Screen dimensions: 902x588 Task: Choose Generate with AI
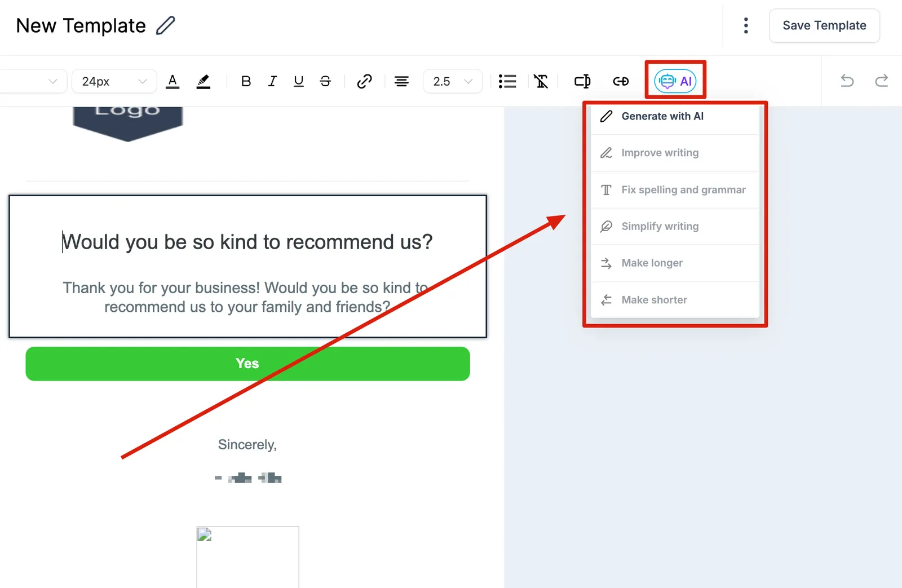(675, 116)
